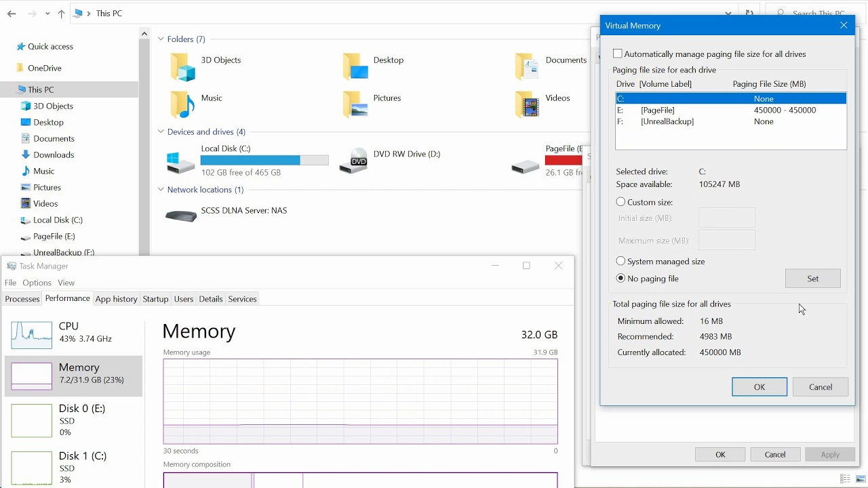The image size is (868, 488).
Task: Select Pictures in the navigation pane
Action: 41,188
